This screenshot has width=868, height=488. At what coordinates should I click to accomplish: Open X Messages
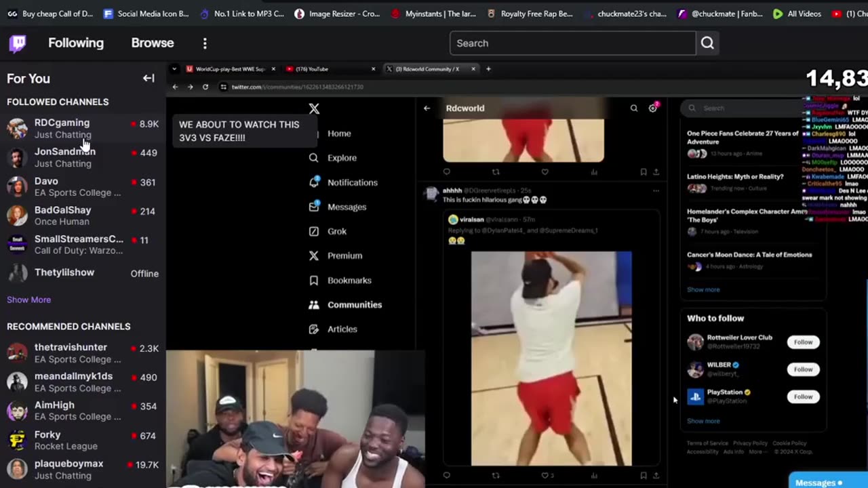[338, 207]
